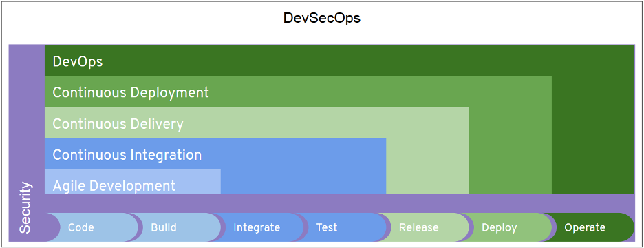Click the Agile Development label
644x248 pixels.
click(114, 186)
